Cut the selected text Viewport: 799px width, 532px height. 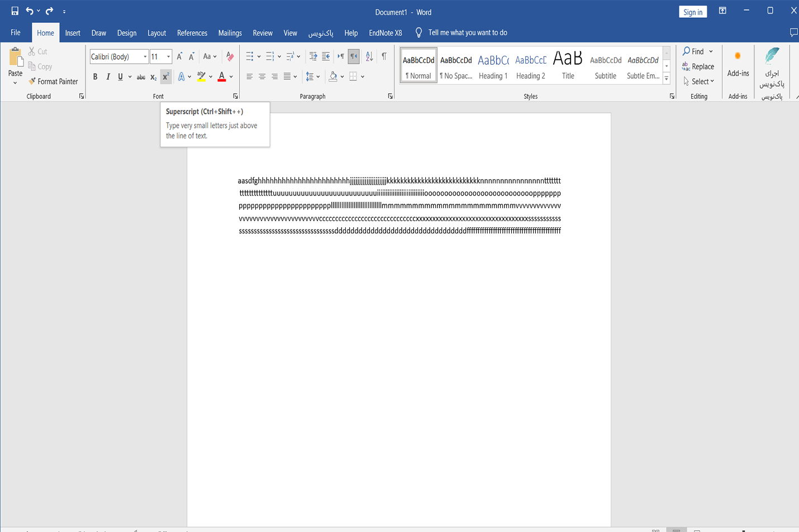(38, 51)
